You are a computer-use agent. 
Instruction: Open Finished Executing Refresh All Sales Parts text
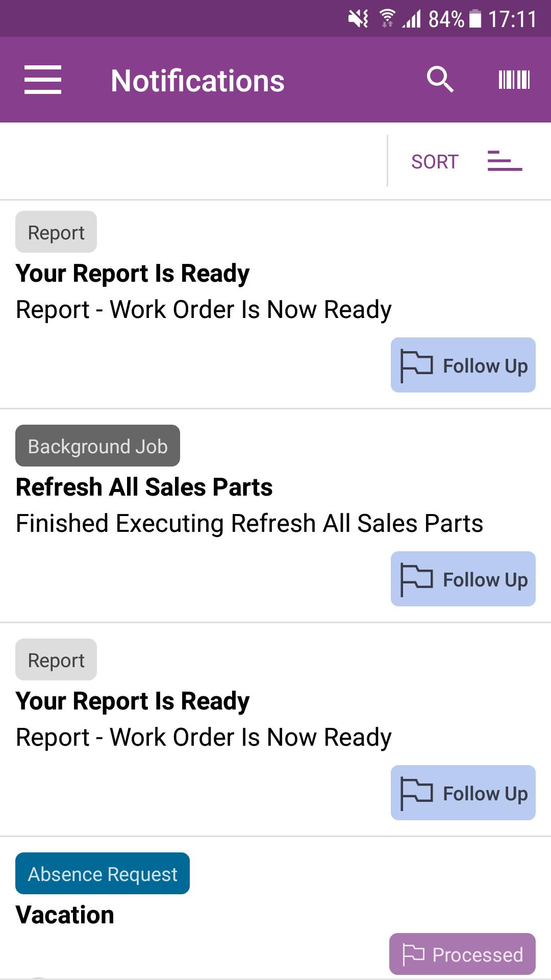click(249, 523)
